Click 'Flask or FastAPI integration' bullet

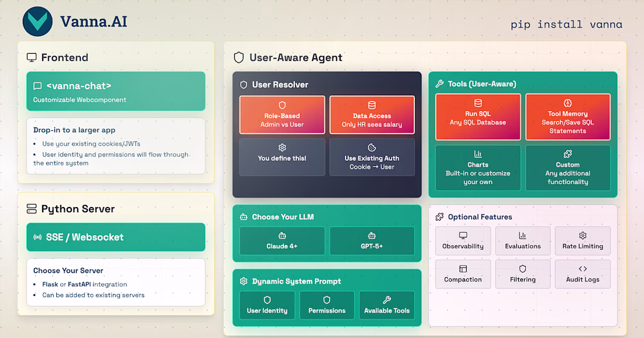(x=85, y=284)
